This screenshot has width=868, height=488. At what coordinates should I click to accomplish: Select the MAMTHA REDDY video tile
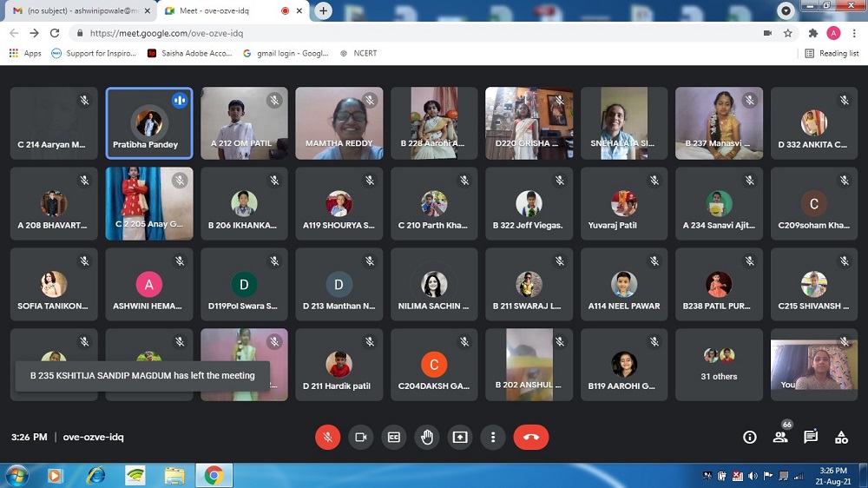(x=339, y=123)
